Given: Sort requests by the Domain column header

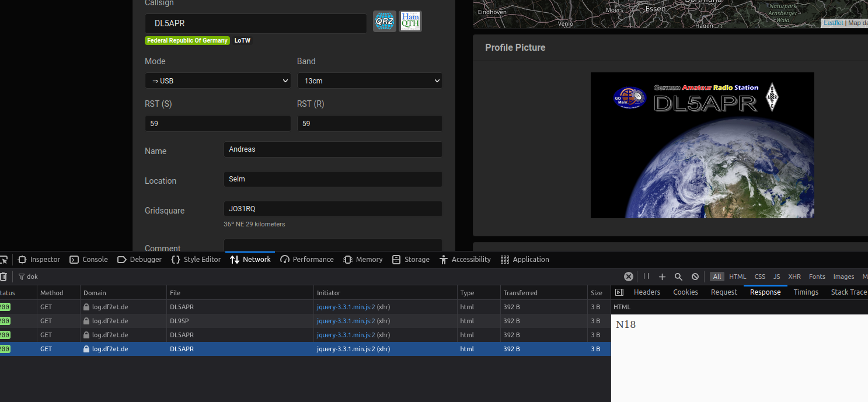Looking at the screenshot, I should [124, 293].
